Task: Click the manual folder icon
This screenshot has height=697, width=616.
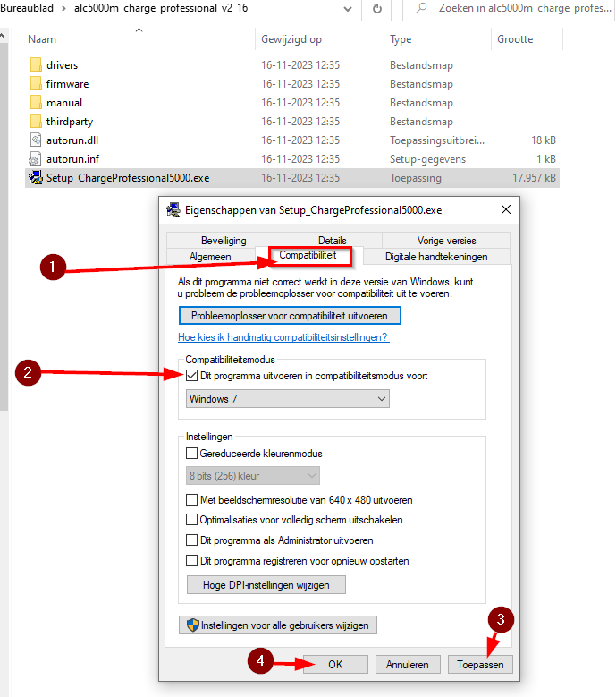Action: pyautogui.click(x=36, y=103)
